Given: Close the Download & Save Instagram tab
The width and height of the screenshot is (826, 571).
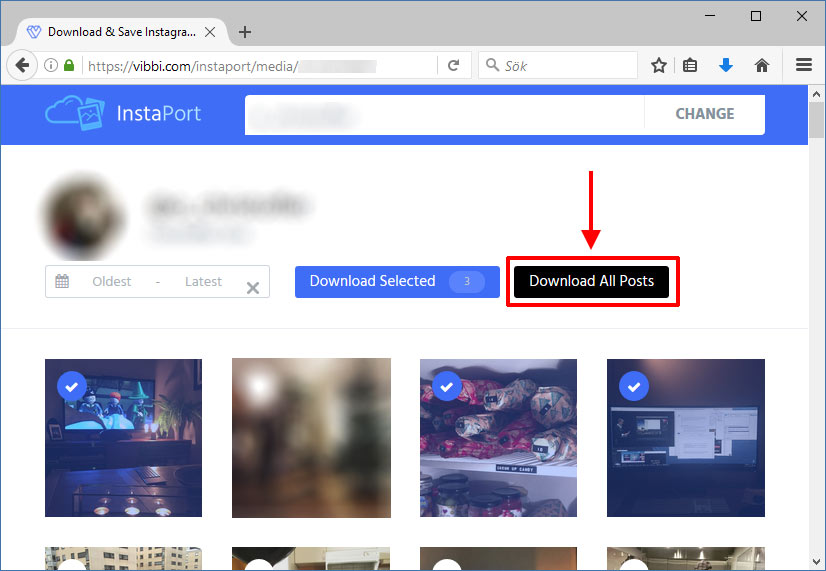Looking at the screenshot, I should [x=210, y=32].
